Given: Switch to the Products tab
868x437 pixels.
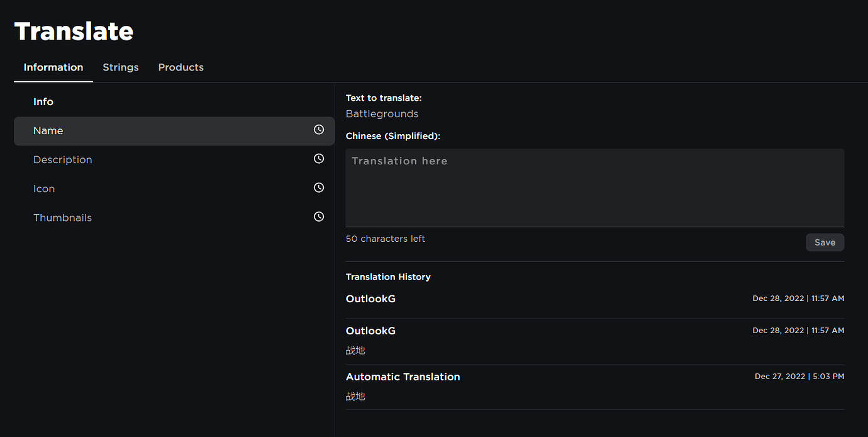Looking at the screenshot, I should [x=181, y=67].
